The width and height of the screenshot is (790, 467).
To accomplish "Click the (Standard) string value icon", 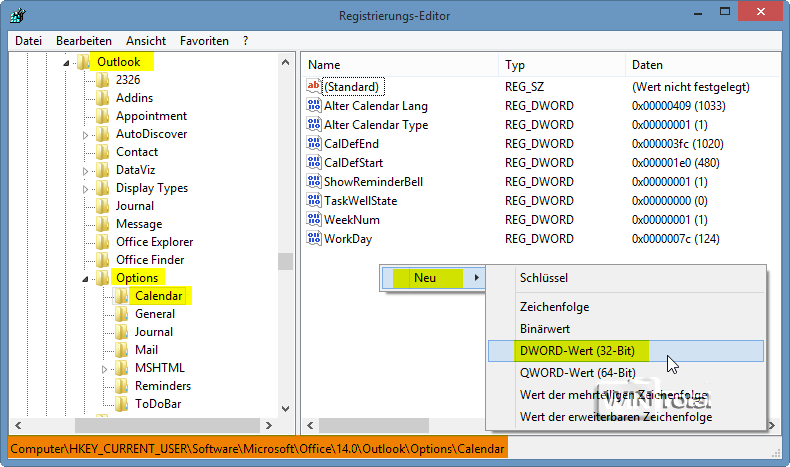I will click(313, 86).
